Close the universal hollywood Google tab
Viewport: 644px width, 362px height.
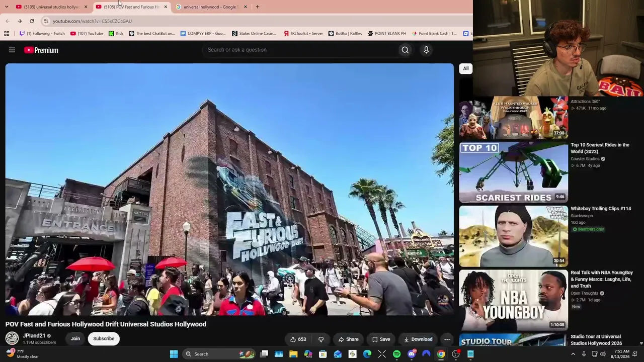coord(245,7)
